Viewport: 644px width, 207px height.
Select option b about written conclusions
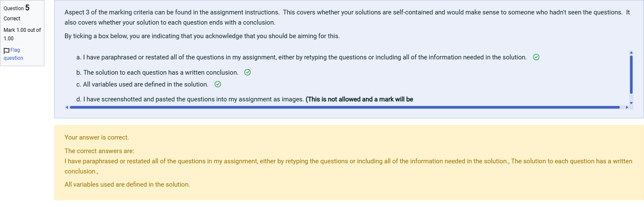(158, 73)
